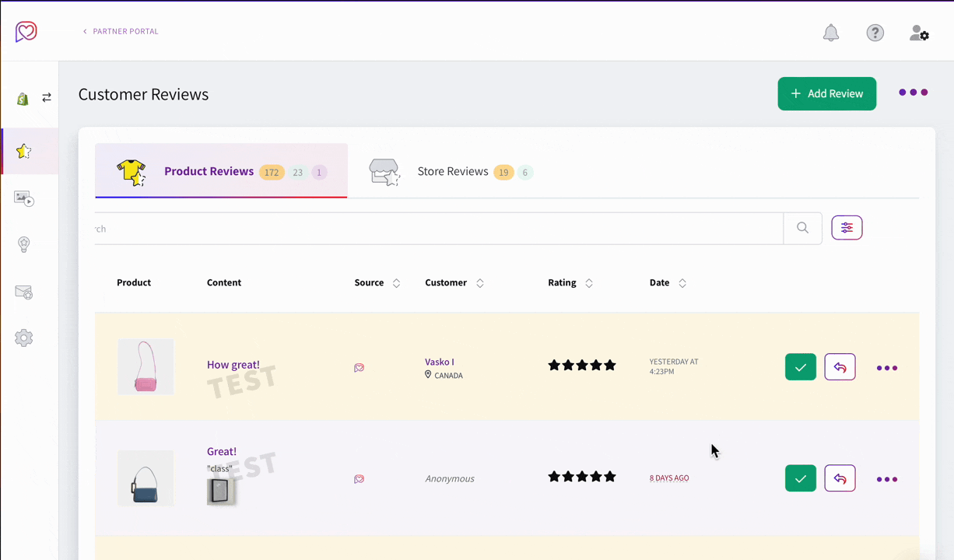The height and width of the screenshot is (560, 954).
Task: Click the help question mark icon
Action: tap(875, 33)
